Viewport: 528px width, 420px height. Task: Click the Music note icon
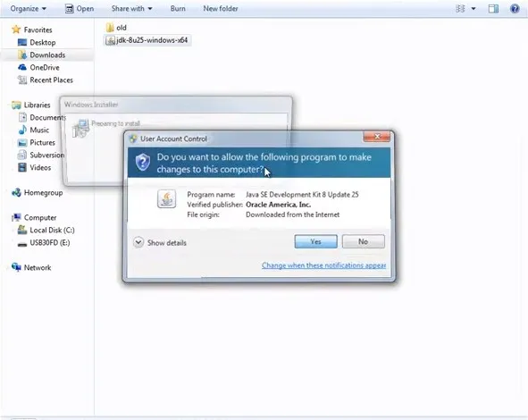pyautogui.click(x=22, y=130)
